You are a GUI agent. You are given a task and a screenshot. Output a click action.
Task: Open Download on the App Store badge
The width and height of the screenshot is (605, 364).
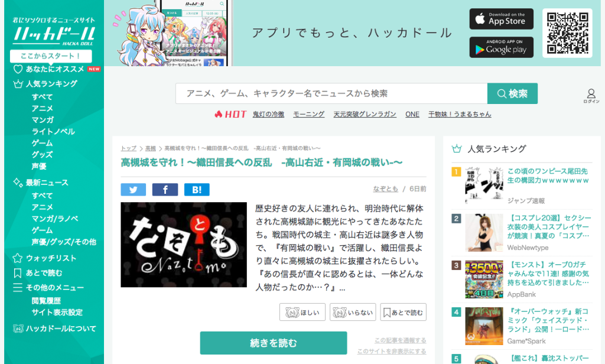[501, 19]
